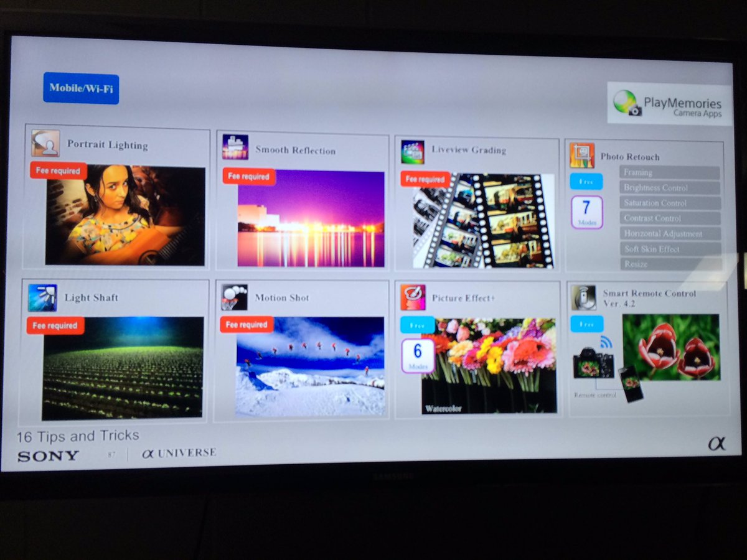747x560 pixels.
Task: Click Fee required badge on Liveview Grading
Action: (425, 179)
